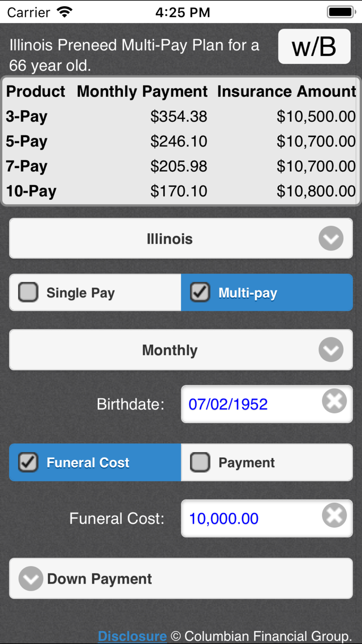Image resolution: width=362 pixels, height=644 pixels.
Task: Uncheck the Multi-pay checkbox
Action: (x=200, y=292)
